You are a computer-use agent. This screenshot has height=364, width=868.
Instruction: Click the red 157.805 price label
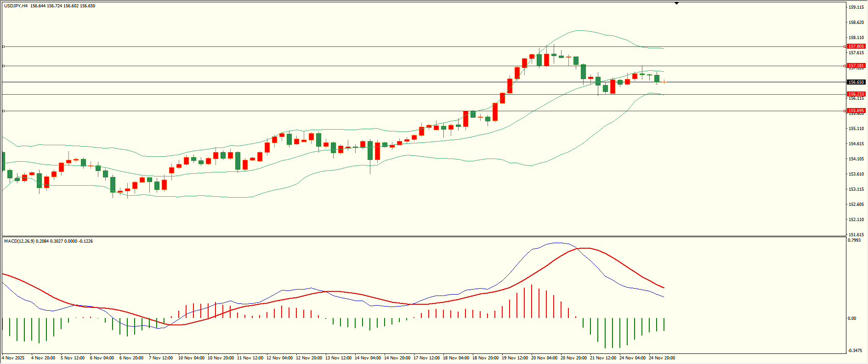tap(856, 46)
